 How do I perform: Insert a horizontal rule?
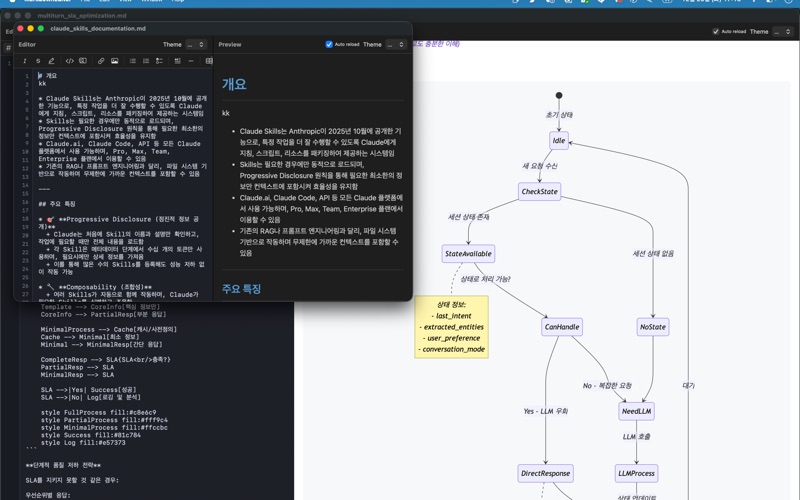[191, 61]
